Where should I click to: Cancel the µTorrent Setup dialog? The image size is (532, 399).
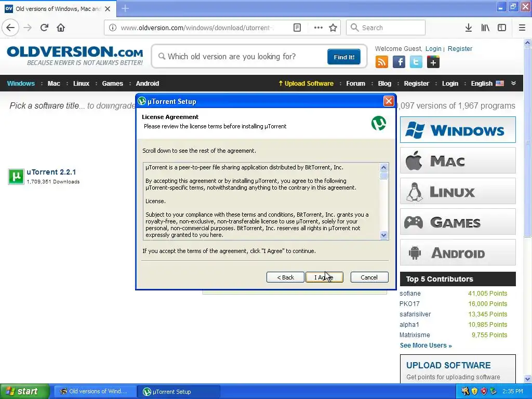pyautogui.click(x=369, y=277)
